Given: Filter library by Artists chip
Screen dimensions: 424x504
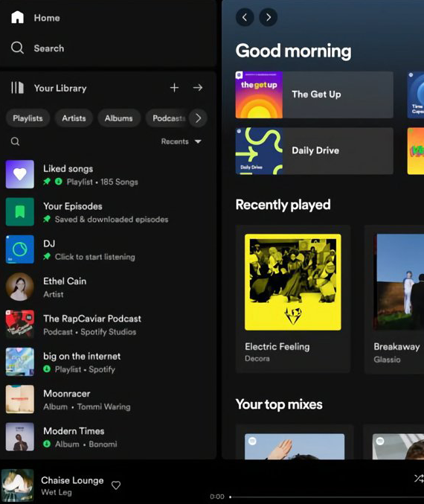Looking at the screenshot, I should 74,118.
